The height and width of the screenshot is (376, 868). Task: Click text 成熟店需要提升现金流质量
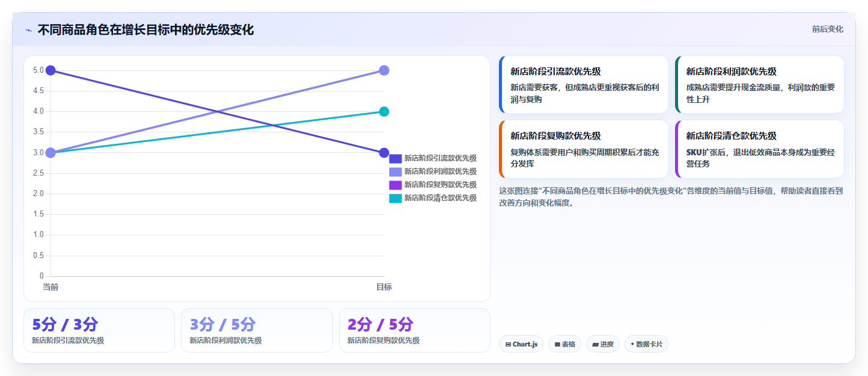point(735,87)
